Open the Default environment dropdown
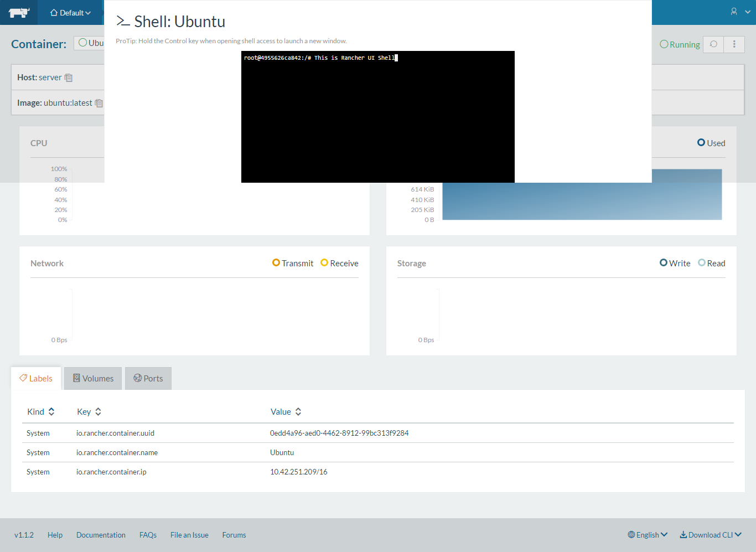Image resolution: width=756 pixels, height=552 pixels. tap(70, 13)
